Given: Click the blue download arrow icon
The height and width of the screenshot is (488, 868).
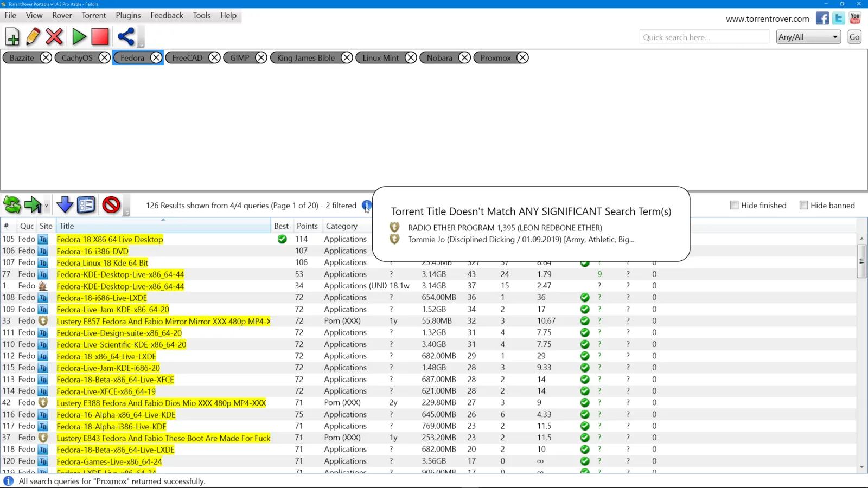Looking at the screenshot, I should pos(65,205).
